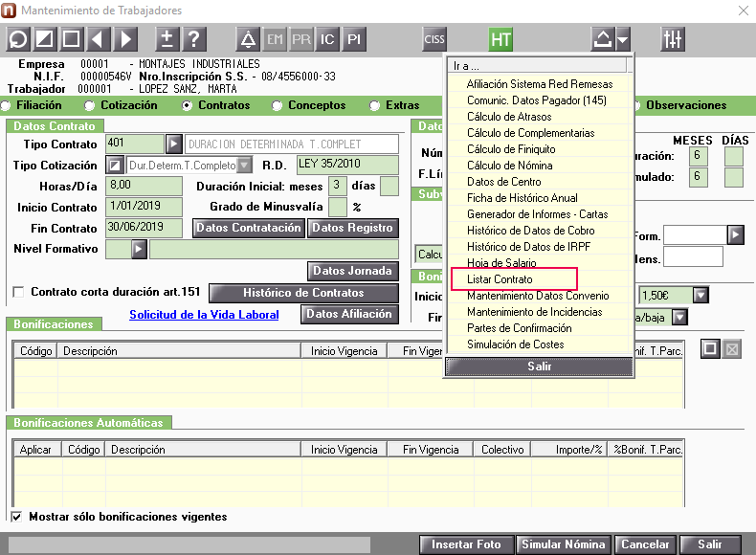The width and height of the screenshot is (756, 555).
Task: Open the Datos Afiliación button
Action: tap(349, 315)
